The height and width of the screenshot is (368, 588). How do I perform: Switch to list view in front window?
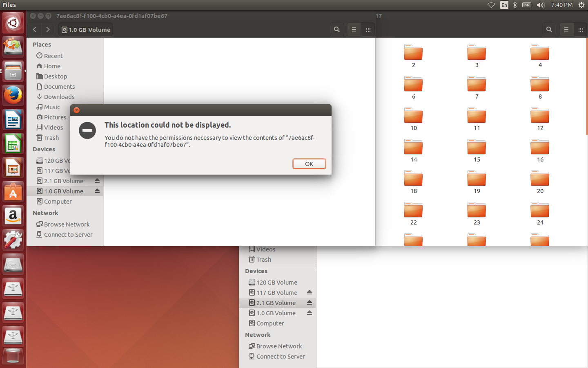click(354, 29)
